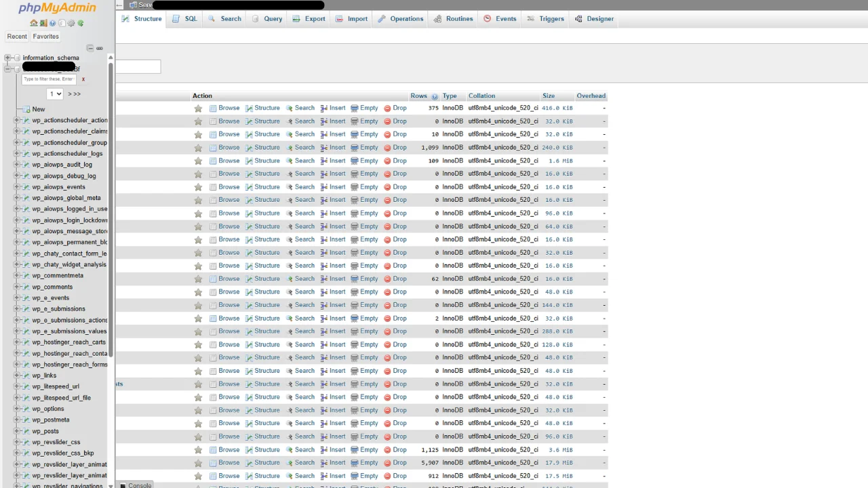Viewport: 868px width, 488px height.
Task: Drop the table with 5,907 rows
Action: point(395,463)
